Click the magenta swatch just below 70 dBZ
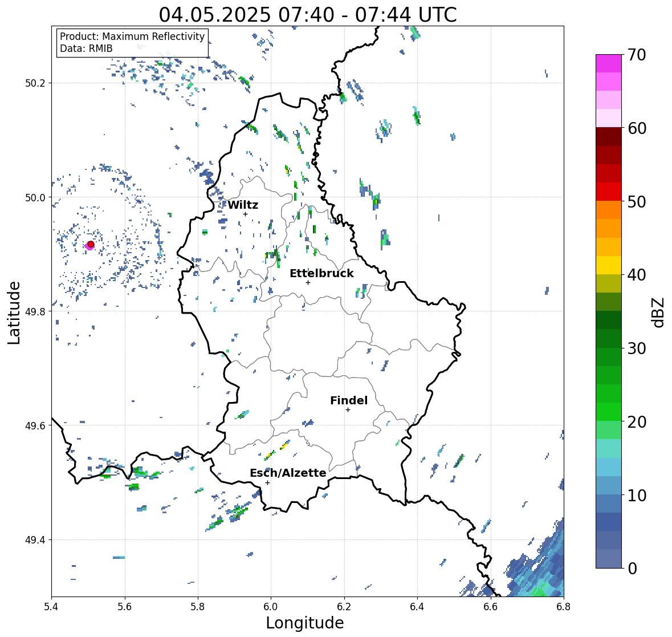This screenshot has height=637, width=672. click(609, 63)
